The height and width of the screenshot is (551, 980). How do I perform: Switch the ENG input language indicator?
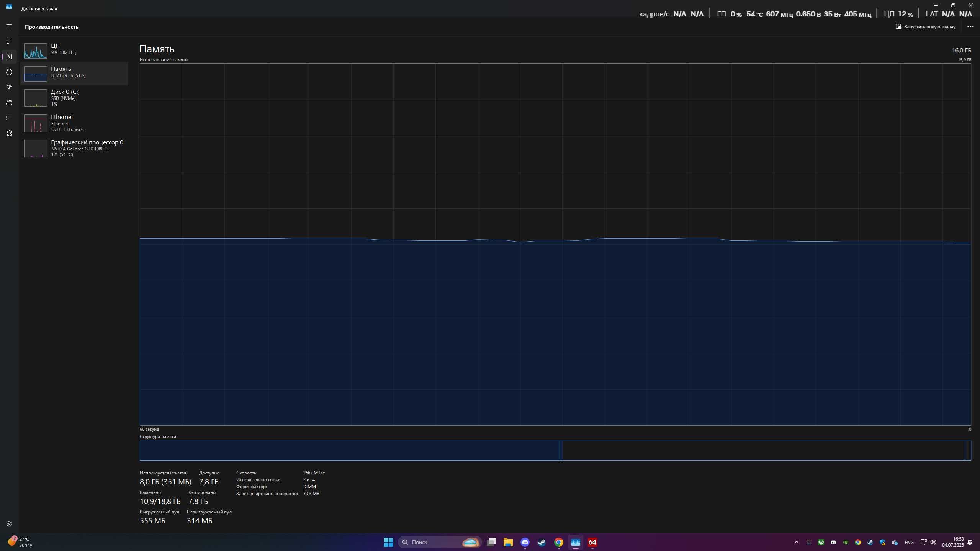909,542
